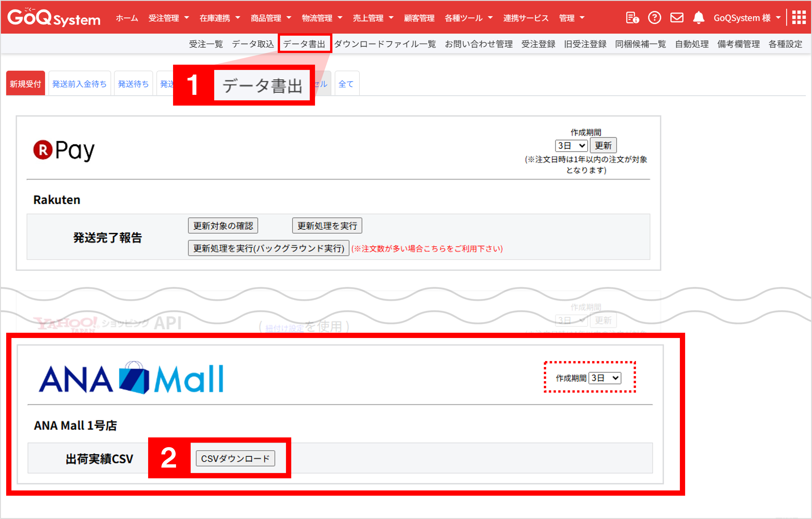812x519 pixels.
Task: Click the GoQSystem logo
Action: 54,18
